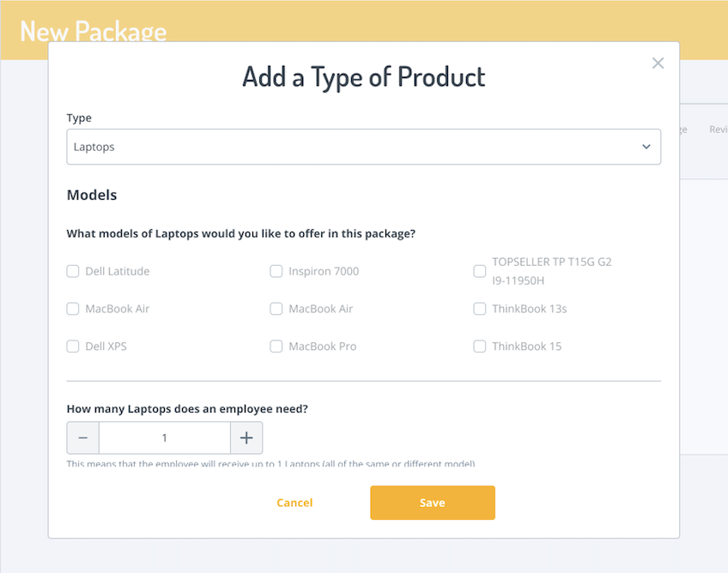Close the Add a Type of Product dialog
The height and width of the screenshot is (573, 728).
point(658,63)
